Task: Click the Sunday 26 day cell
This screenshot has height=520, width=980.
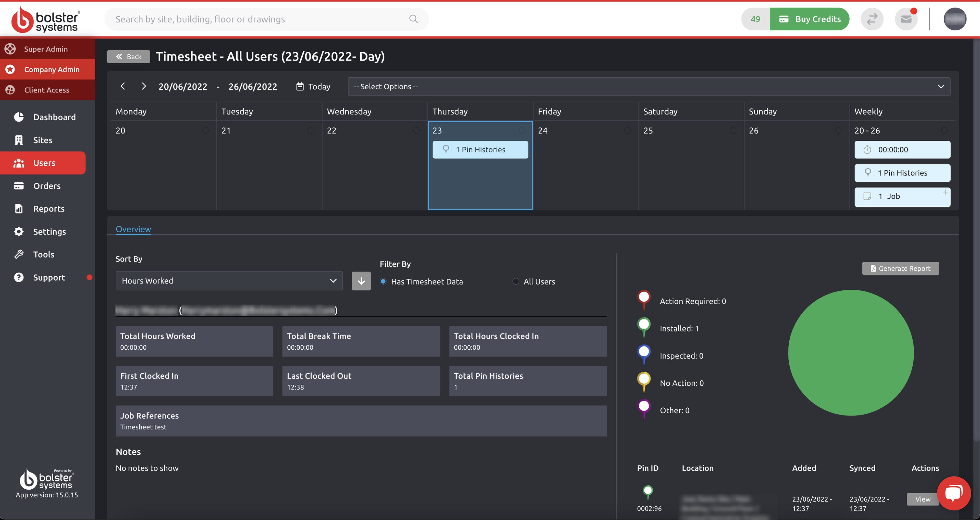Action: tap(797, 166)
